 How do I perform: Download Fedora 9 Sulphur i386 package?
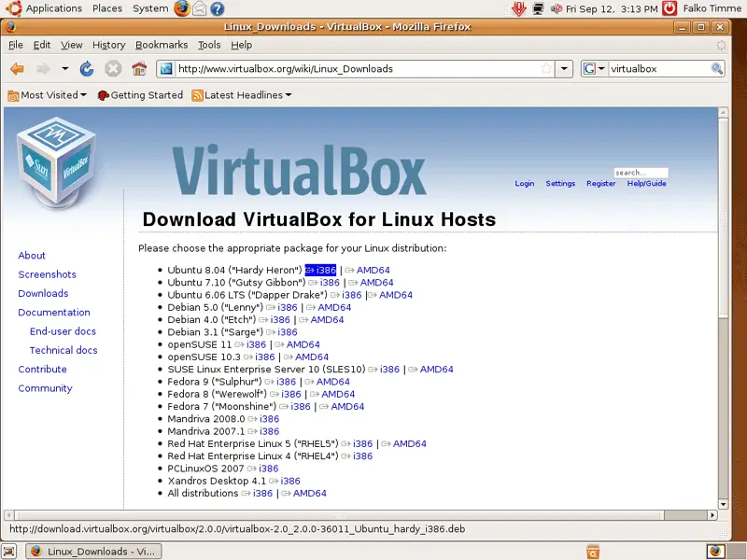[281, 382]
